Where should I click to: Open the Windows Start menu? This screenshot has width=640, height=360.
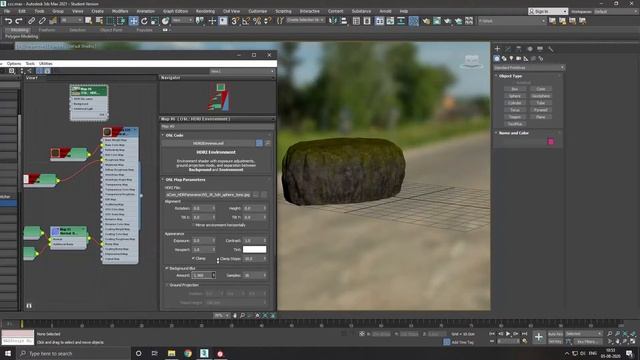pos(8,353)
